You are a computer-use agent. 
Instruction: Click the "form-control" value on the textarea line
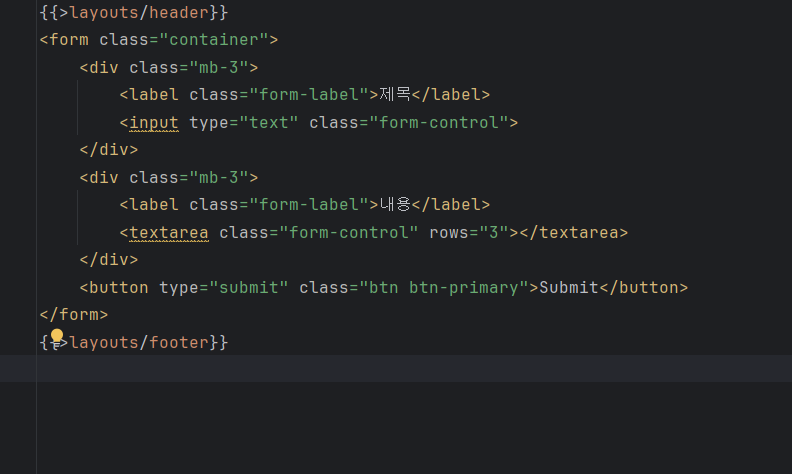(x=349, y=232)
